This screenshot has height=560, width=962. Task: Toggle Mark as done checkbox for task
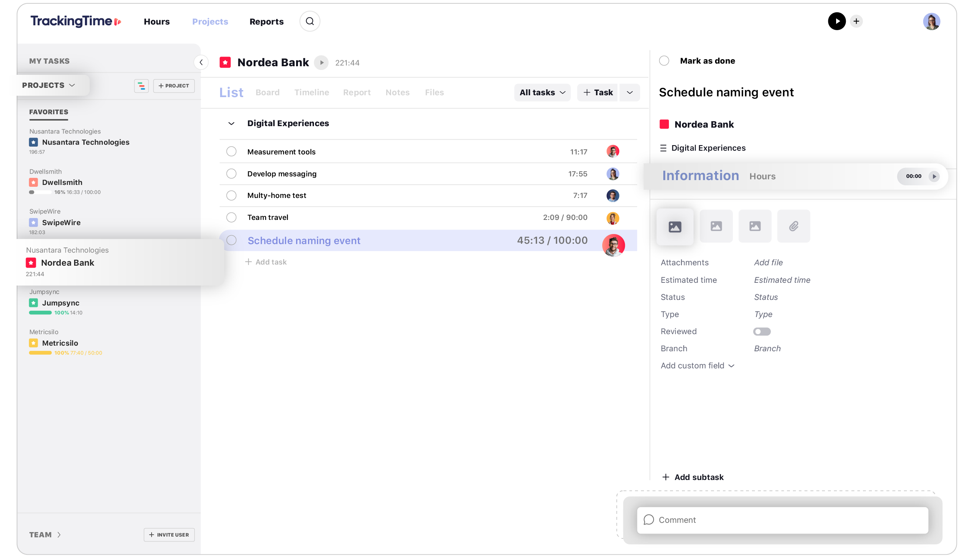pyautogui.click(x=664, y=61)
